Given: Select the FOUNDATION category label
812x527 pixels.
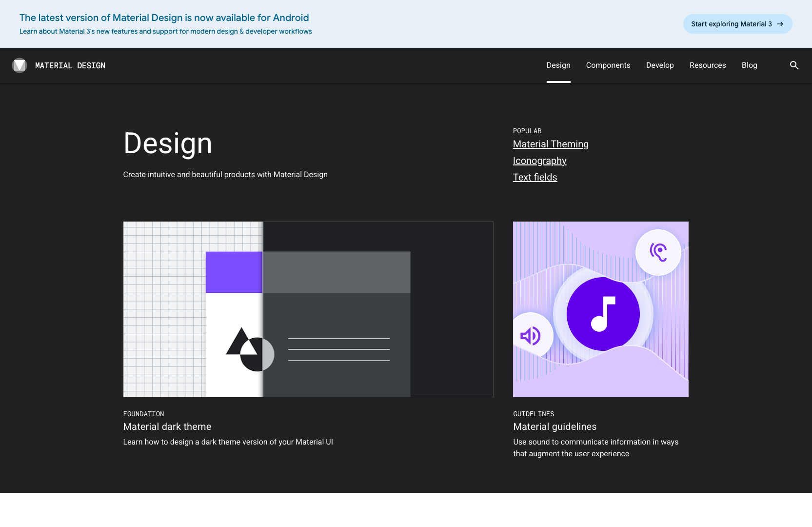Looking at the screenshot, I should point(143,414).
